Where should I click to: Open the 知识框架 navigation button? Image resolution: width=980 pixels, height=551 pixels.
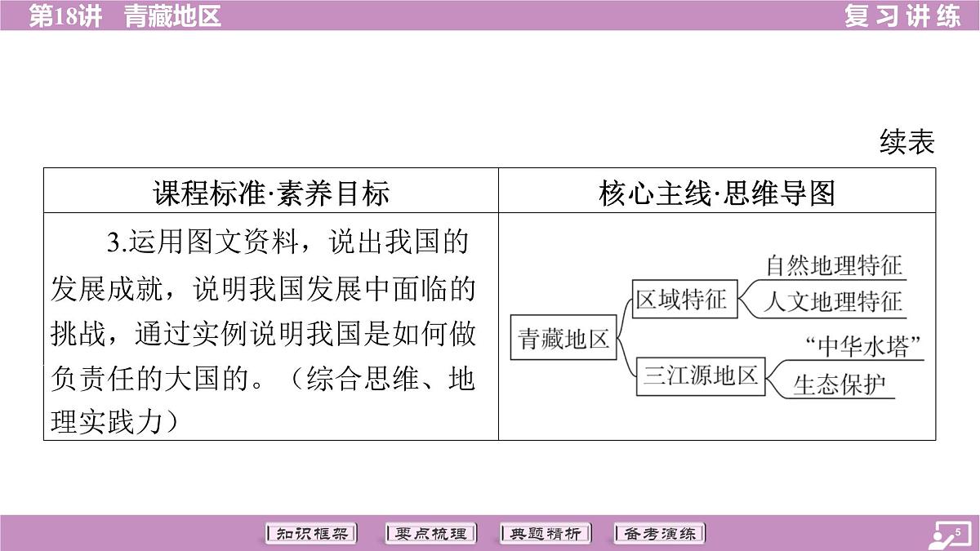click(311, 534)
